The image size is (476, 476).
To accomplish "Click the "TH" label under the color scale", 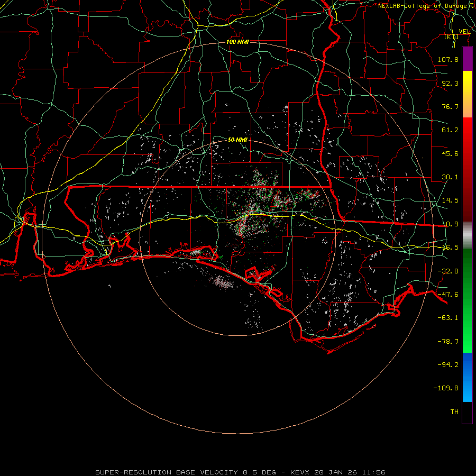I will 454,412.
